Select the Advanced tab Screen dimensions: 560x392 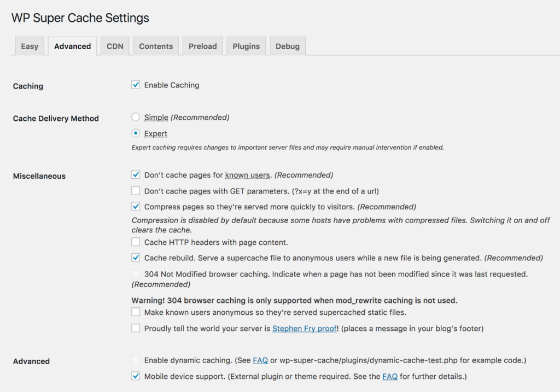73,46
